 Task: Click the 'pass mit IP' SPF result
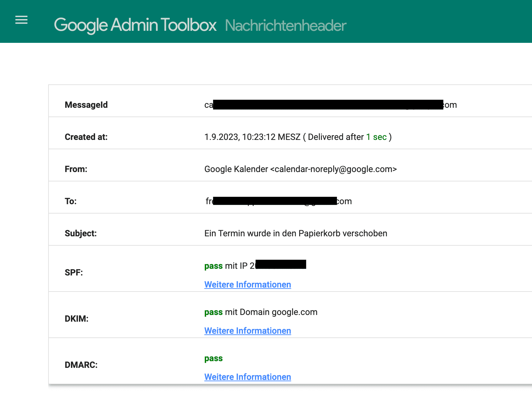[255, 265]
